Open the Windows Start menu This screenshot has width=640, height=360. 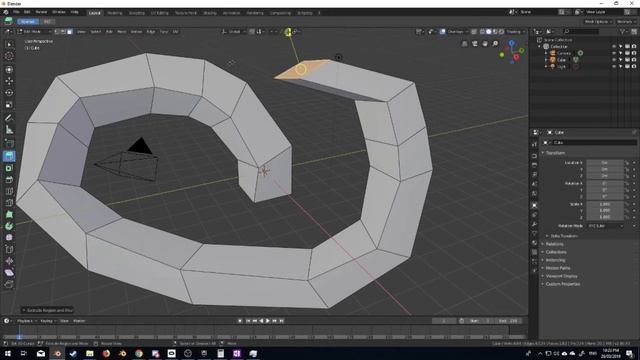pos(8,353)
